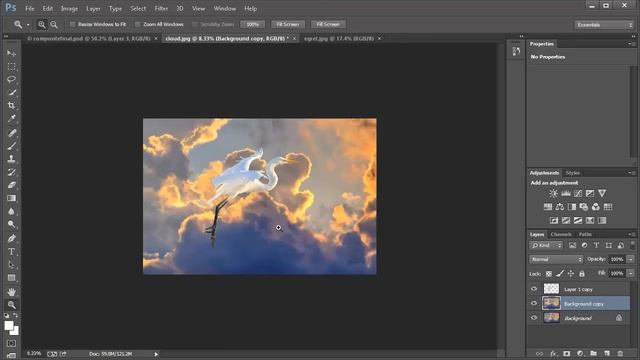
Task: Select the Brush tool
Action: click(x=11, y=146)
